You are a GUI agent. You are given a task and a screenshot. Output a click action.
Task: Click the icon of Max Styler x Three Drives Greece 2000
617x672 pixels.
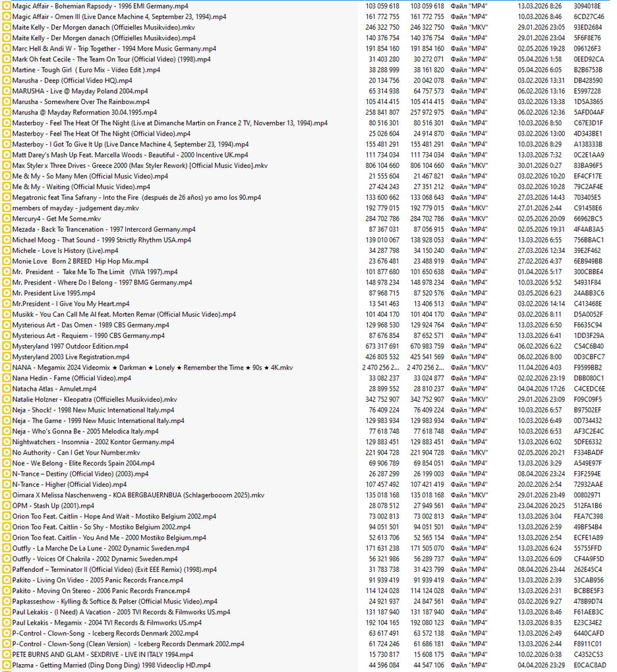pos(7,165)
